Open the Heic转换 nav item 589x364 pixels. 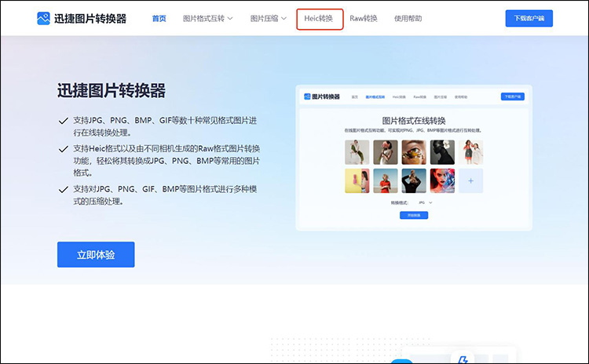319,18
